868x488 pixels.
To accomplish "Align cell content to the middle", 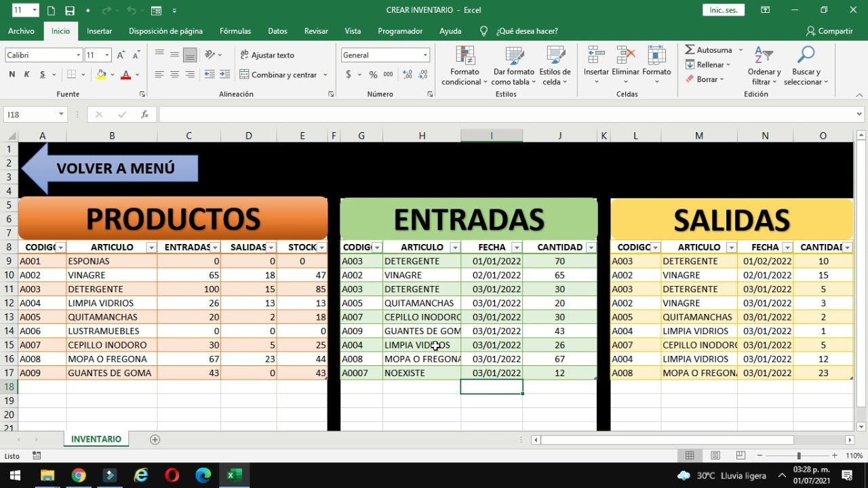I will click(x=174, y=55).
